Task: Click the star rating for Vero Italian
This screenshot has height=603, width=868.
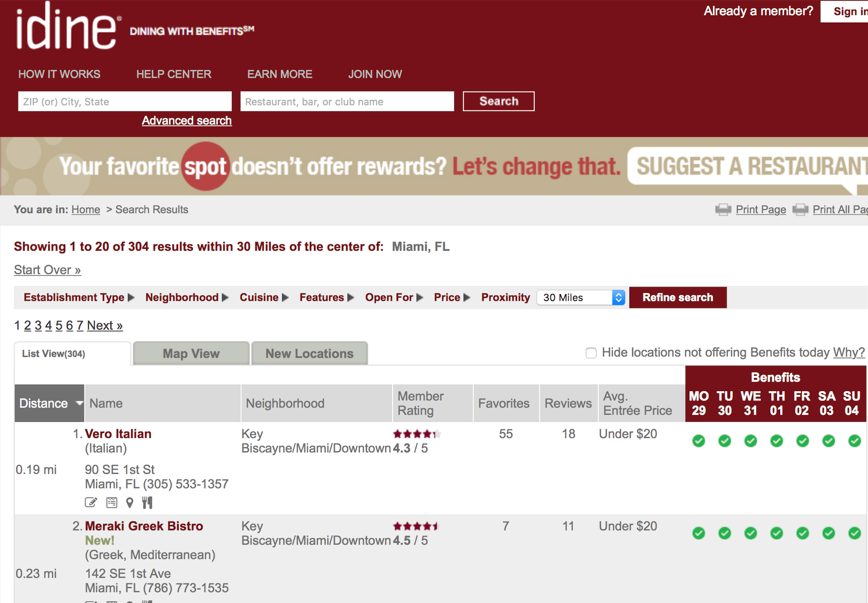Action: (x=417, y=434)
